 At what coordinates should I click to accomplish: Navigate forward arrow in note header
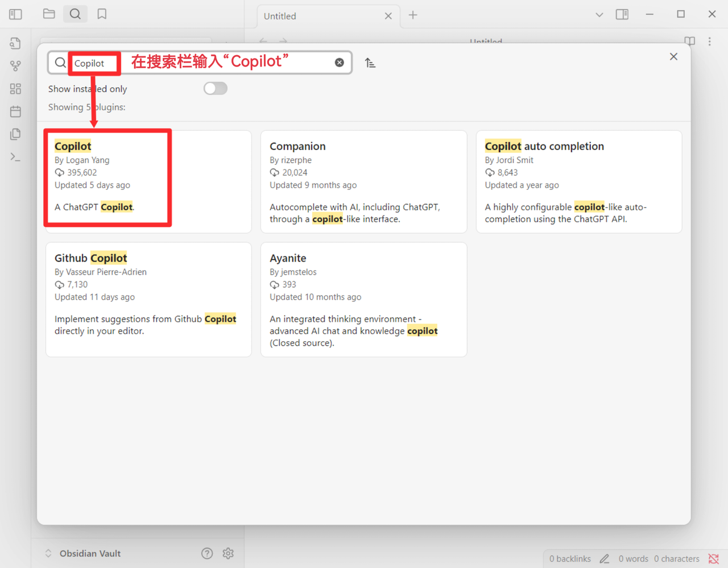pyautogui.click(x=283, y=41)
